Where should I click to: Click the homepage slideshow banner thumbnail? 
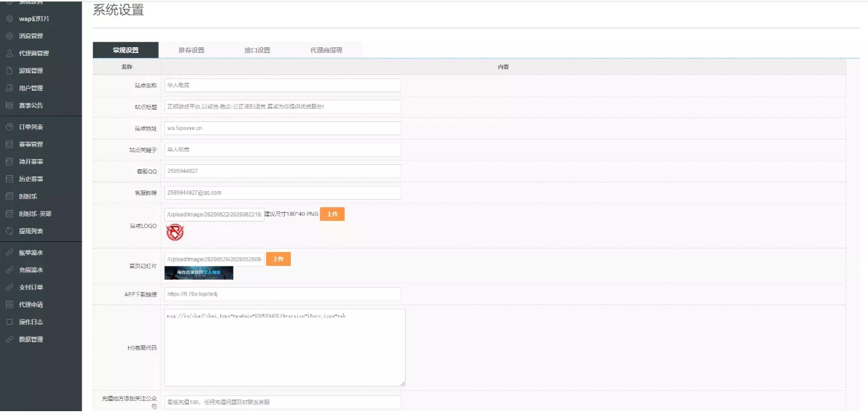pos(198,273)
